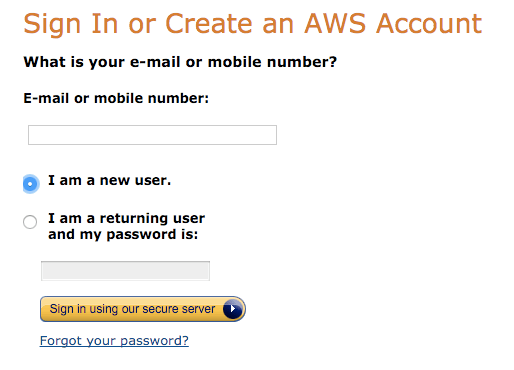Click the "Sign in" words on the yellow button

click(x=68, y=309)
